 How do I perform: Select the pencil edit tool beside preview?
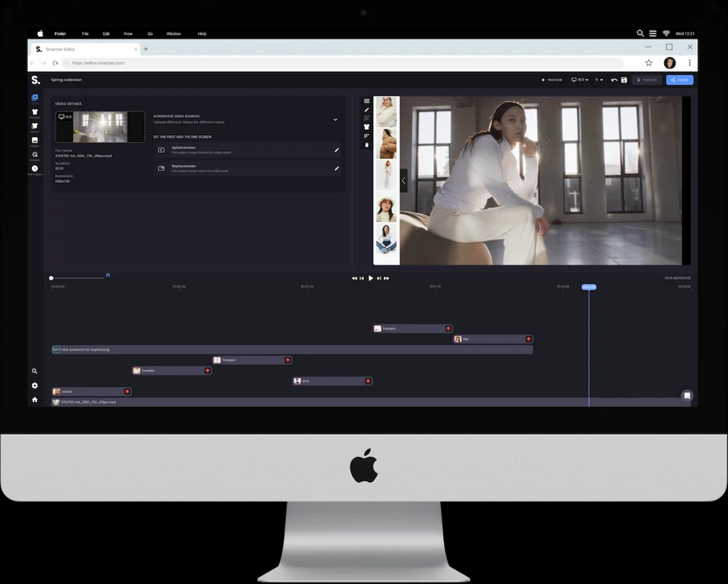point(366,110)
